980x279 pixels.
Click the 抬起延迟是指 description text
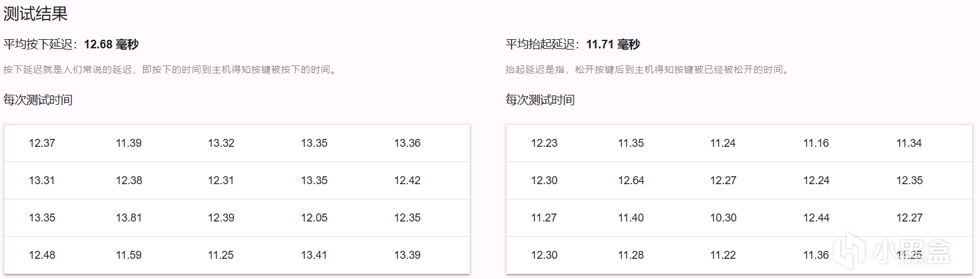click(648, 70)
